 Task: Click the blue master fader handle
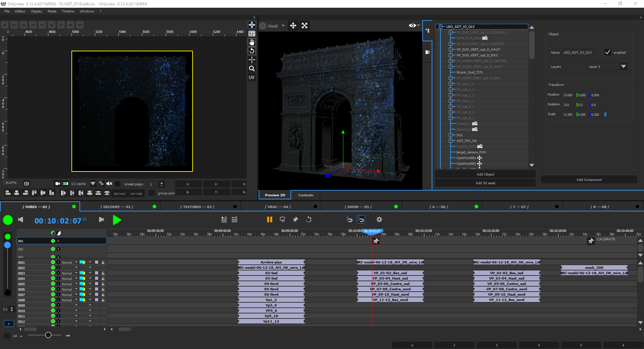point(7,245)
